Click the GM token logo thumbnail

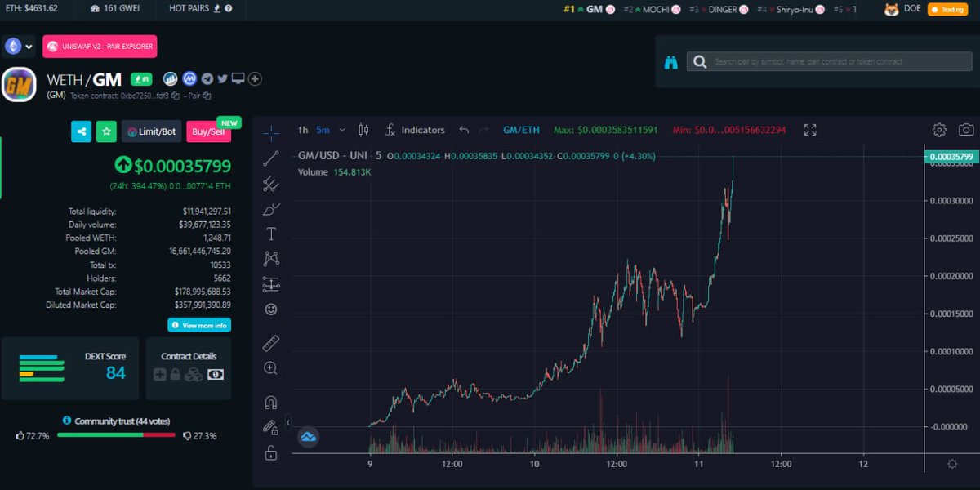click(18, 85)
